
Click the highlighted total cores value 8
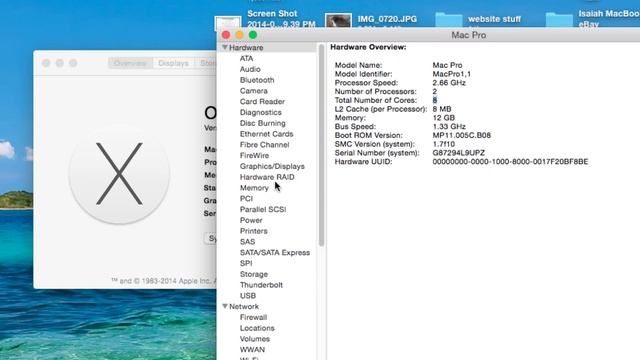click(x=435, y=100)
